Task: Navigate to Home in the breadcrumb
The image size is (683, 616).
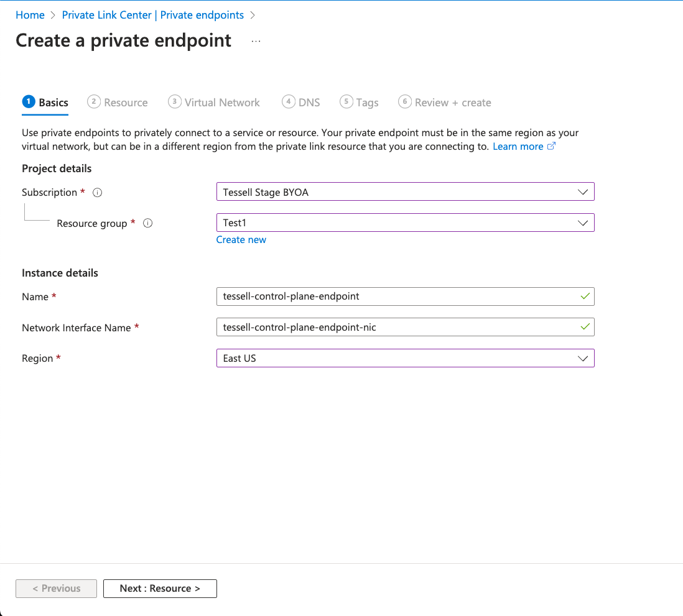Action: pos(30,15)
